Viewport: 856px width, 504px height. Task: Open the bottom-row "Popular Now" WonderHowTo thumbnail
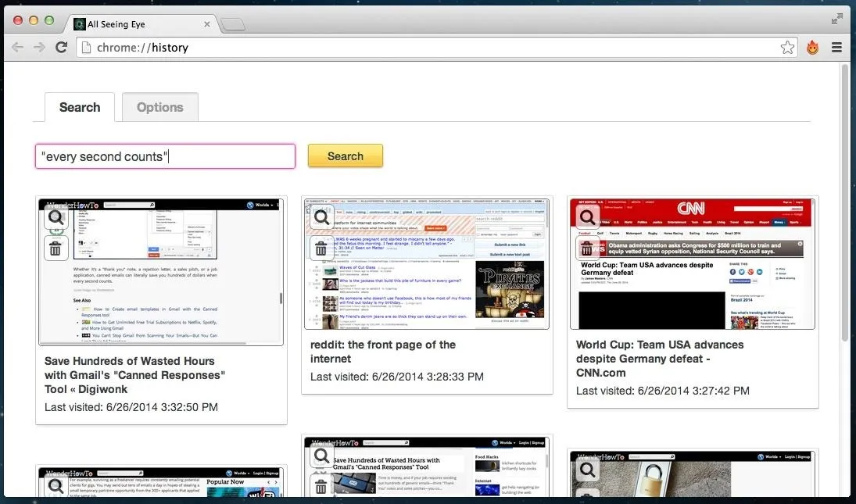[161, 481]
